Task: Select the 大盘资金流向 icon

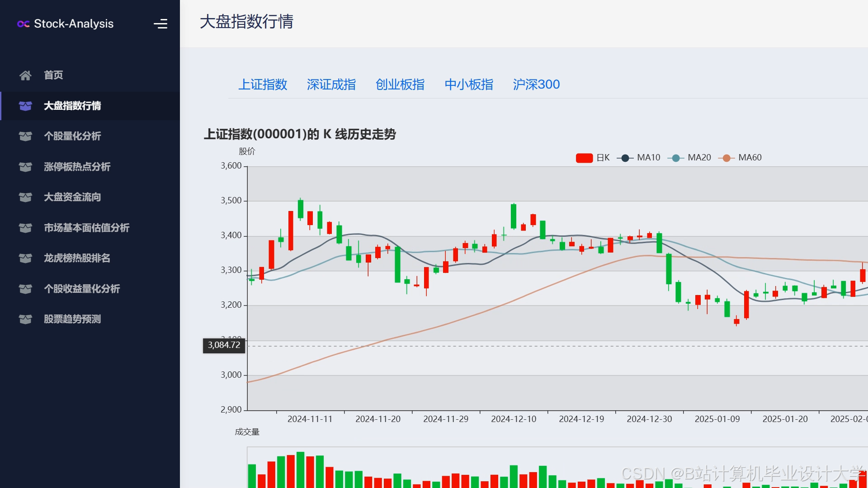Action: coord(25,197)
